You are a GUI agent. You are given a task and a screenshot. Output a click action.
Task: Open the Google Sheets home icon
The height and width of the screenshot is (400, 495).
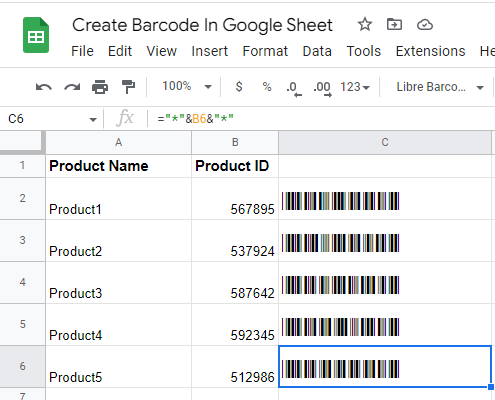[x=36, y=35]
